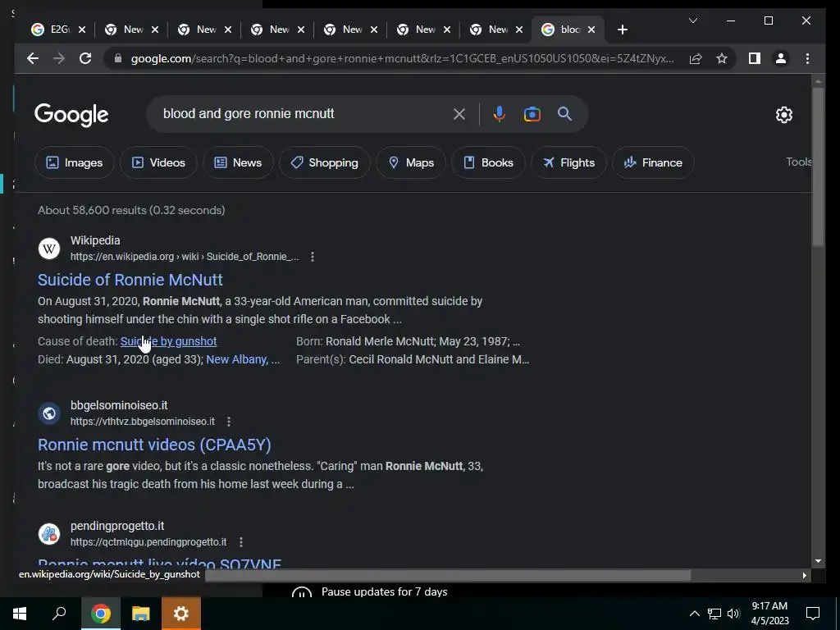
Task: Bookmark this page with the star icon
Action: (722, 58)
